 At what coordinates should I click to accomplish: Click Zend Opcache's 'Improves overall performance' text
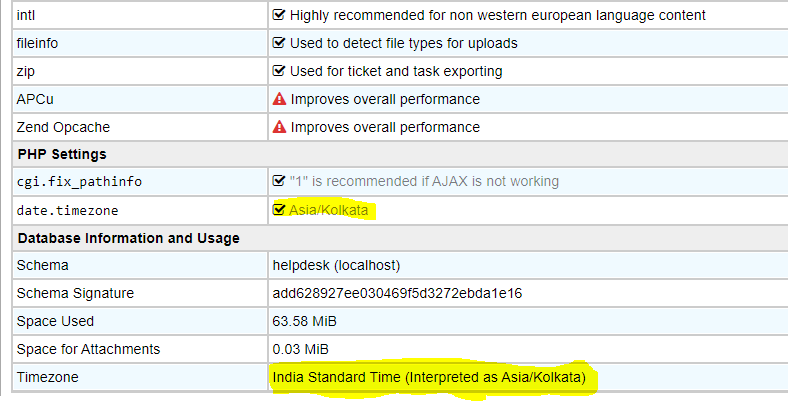385,128
